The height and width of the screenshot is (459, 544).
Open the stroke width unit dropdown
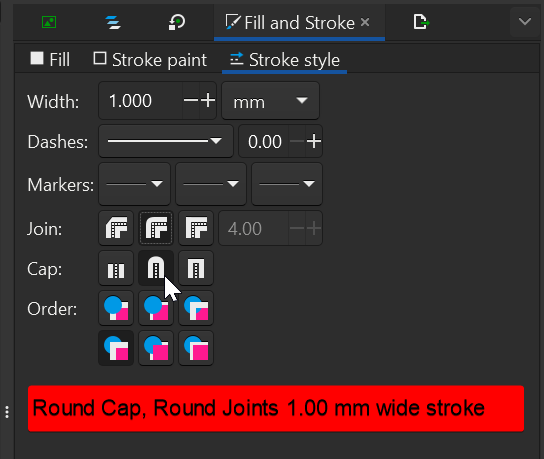270,101
